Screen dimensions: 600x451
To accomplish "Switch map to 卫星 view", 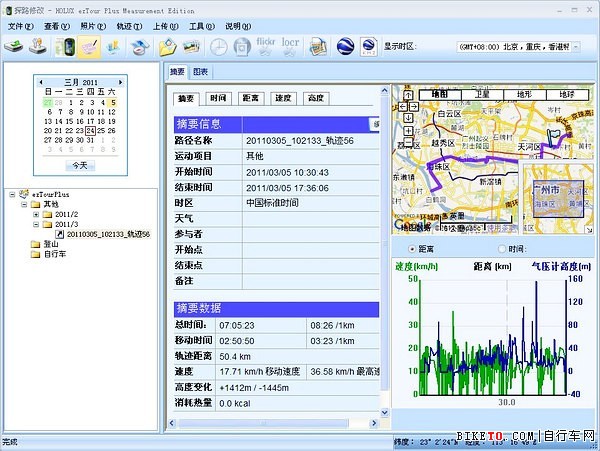I will pyautogui.click(x=482, y=93).
